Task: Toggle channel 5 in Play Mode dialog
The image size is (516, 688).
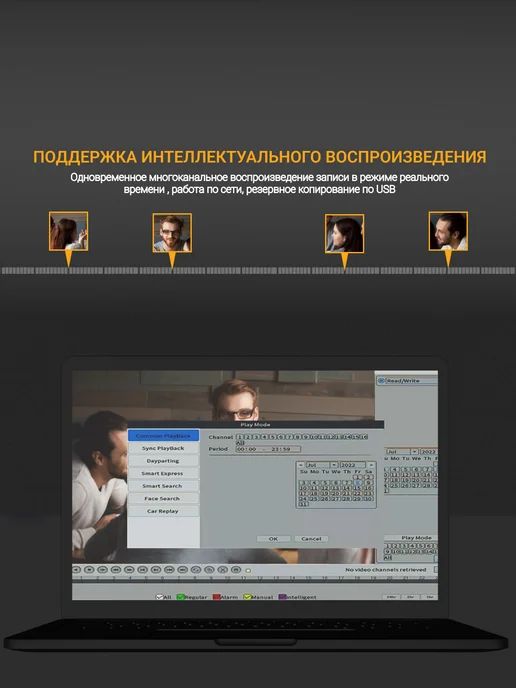Action: [x=273, y=437]
